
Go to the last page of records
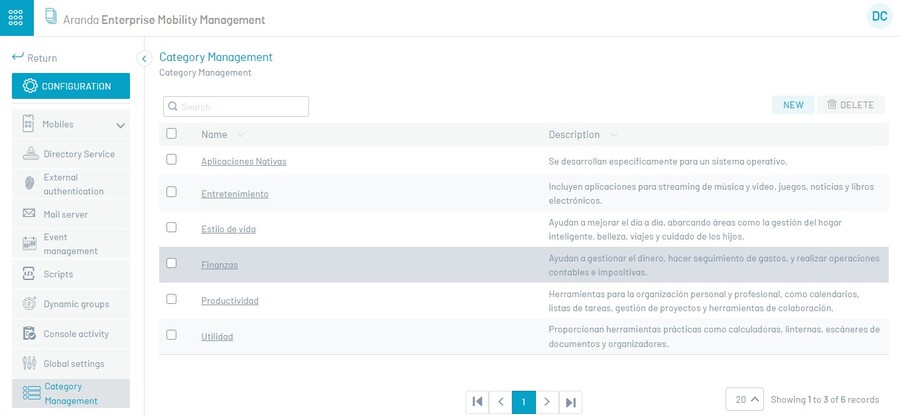(570, 402)
